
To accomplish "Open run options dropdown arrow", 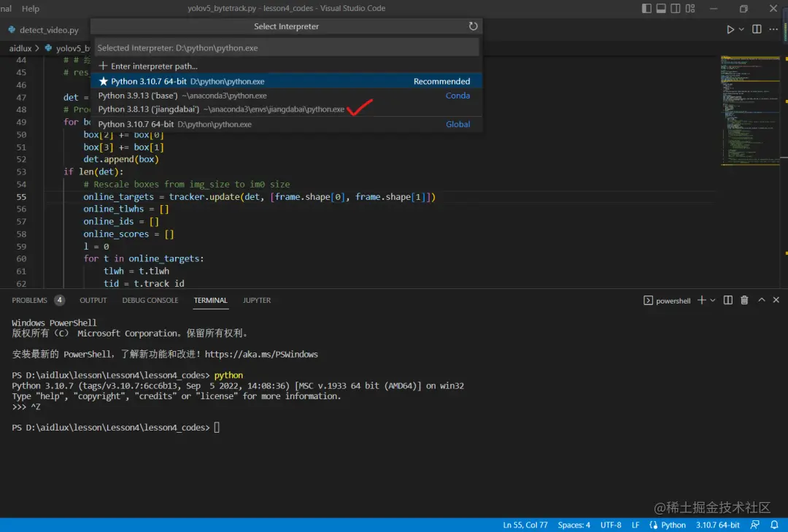I will 741,30.
